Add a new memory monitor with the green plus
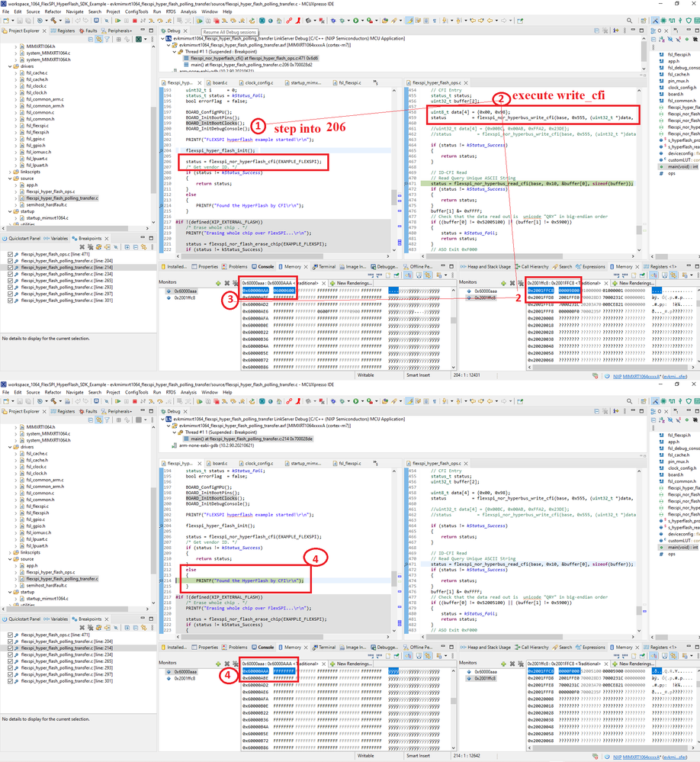Image resolution: width=700 pixels, height=762 pixels. click(218, 283)
